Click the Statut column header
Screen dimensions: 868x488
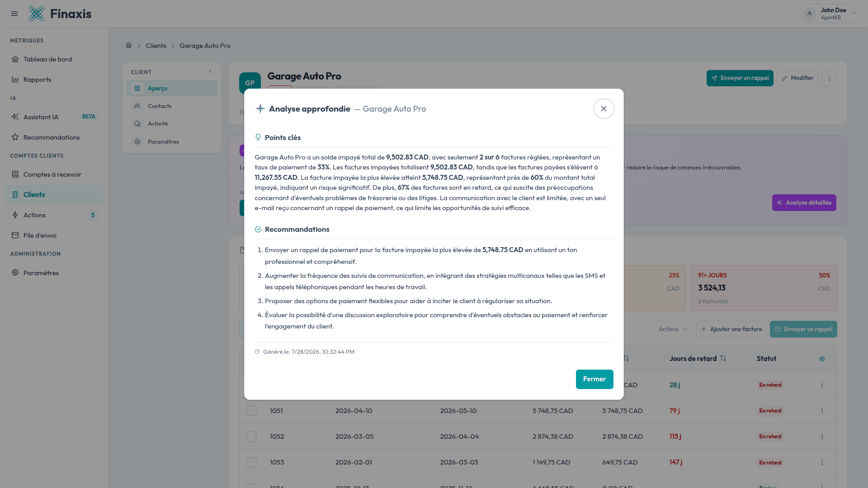tap(766, 359)
